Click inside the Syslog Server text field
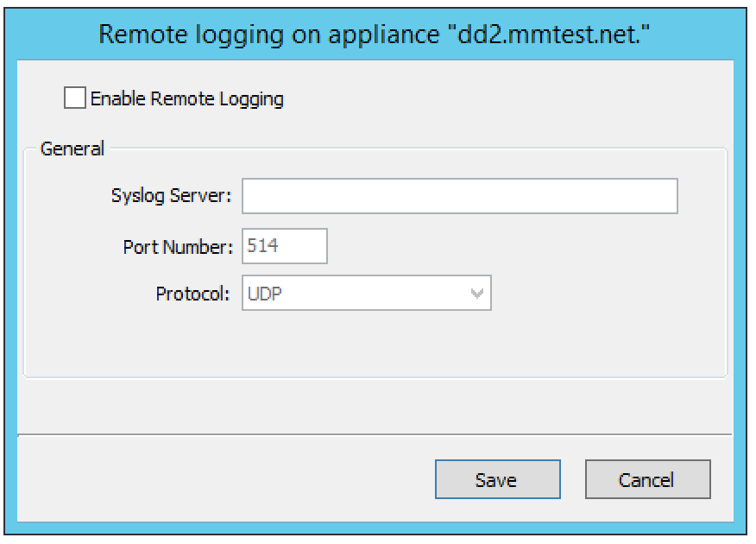Image resolution: width=756 pixels, height=544 pixels. click(459, 196)
